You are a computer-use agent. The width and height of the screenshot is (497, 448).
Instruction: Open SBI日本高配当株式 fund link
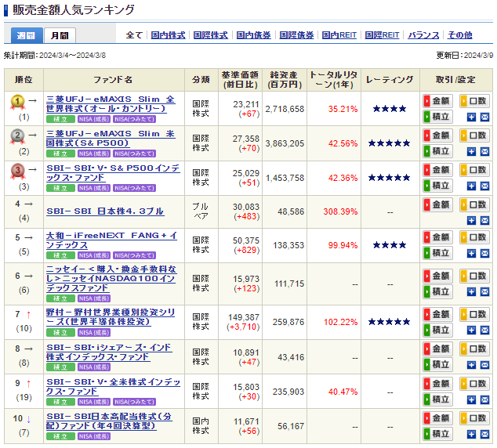coord(109,421)
